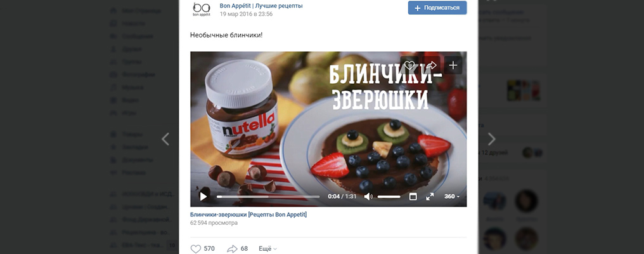Open the bon appétit logo avatar
This screenshot has height=254, width=644.
tap(202, 8)
